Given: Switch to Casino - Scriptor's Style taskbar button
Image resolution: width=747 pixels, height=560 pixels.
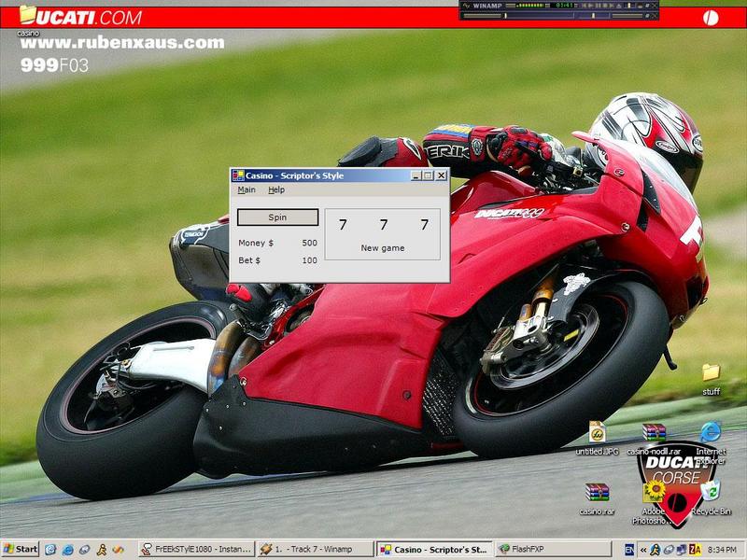Looking at the screenshot, I should (x=434, y=549).
